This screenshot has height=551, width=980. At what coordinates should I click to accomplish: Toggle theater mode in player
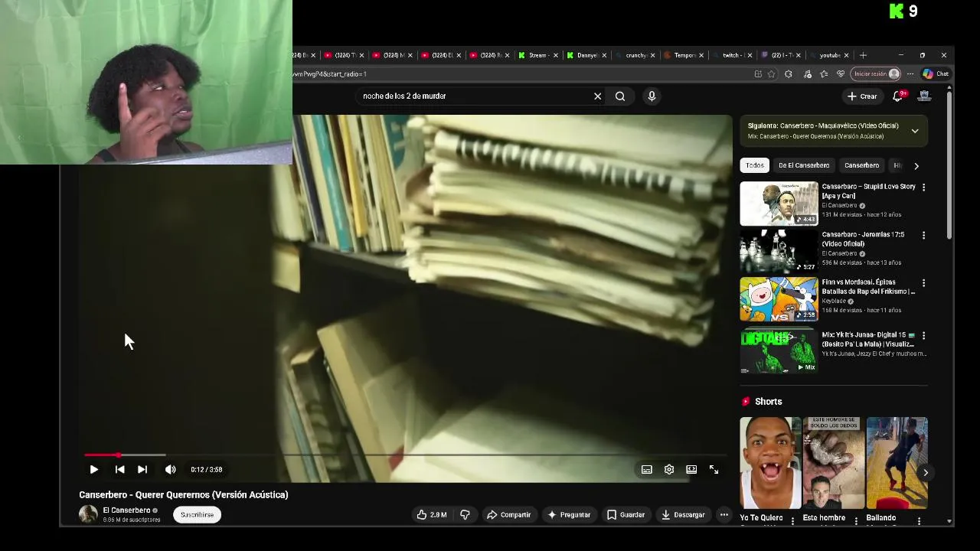tap(691, 470)
